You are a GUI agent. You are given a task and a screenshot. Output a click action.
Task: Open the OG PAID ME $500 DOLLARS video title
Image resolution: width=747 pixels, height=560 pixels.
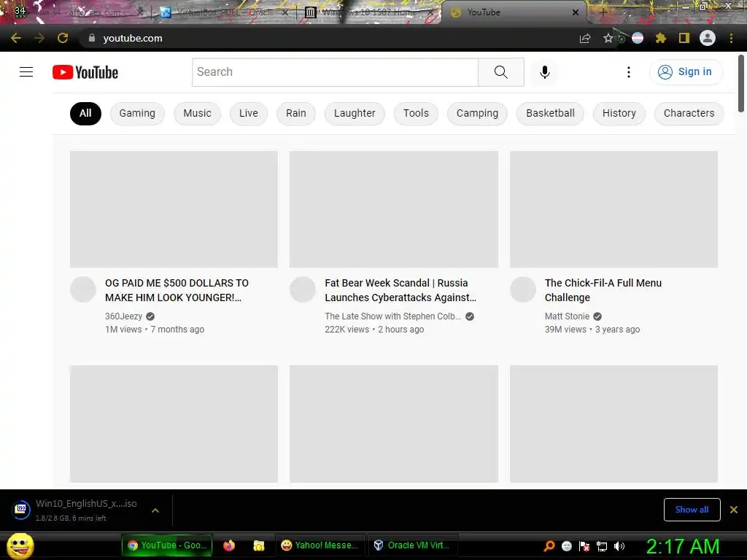(177, 290)
